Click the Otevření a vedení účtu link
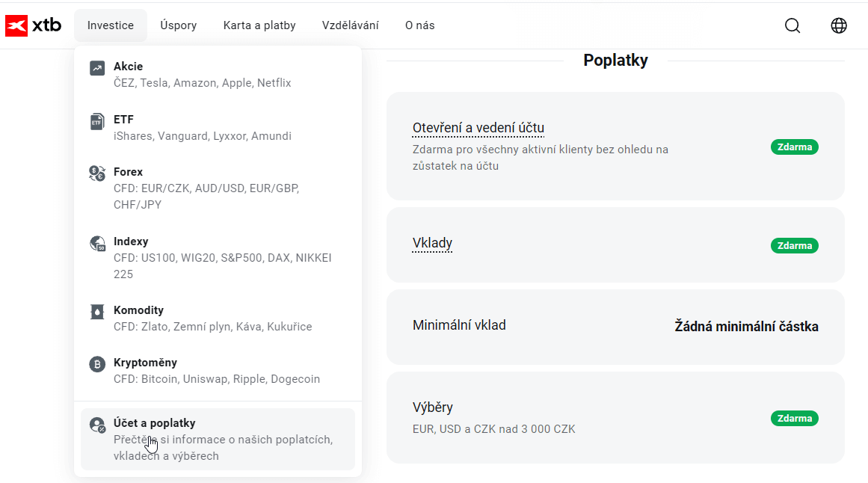The height and width of the screenshot is (483, 868). click(x=478, y=128)
